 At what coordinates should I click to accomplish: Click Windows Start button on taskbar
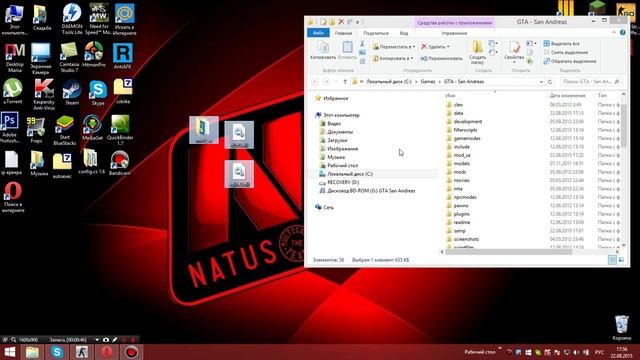click(x=9, y=352)
